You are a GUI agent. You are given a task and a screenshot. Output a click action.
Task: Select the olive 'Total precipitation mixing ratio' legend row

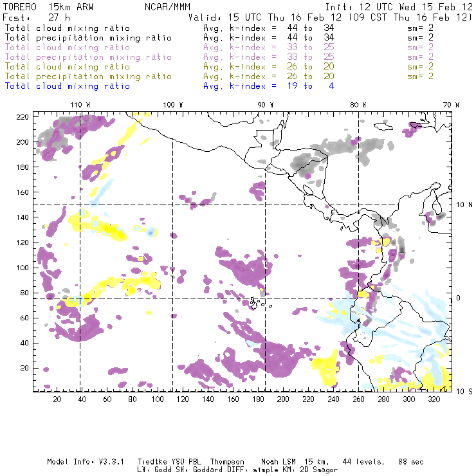coord(219,76)
